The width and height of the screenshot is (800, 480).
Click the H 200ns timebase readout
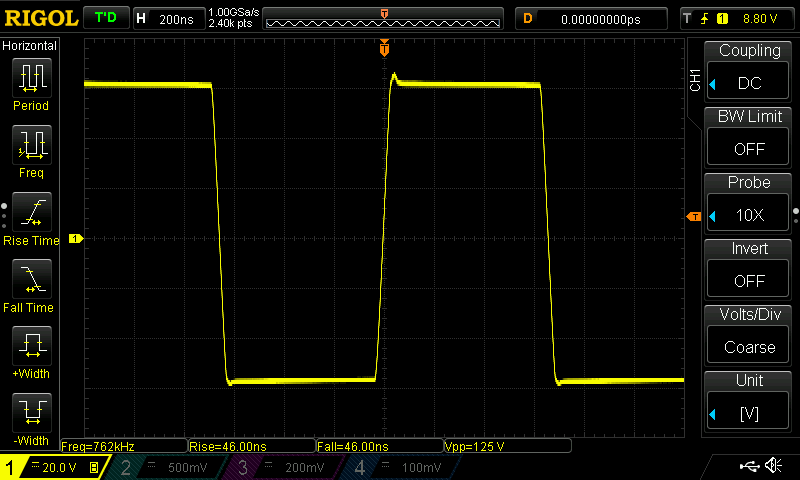(x=169, y=19)
